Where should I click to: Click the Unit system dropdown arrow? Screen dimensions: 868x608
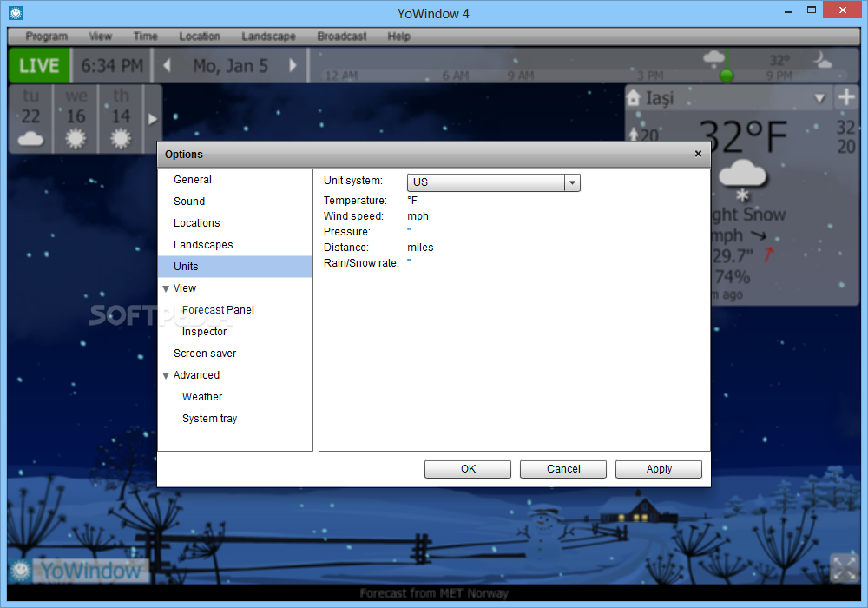click(572, 182)
